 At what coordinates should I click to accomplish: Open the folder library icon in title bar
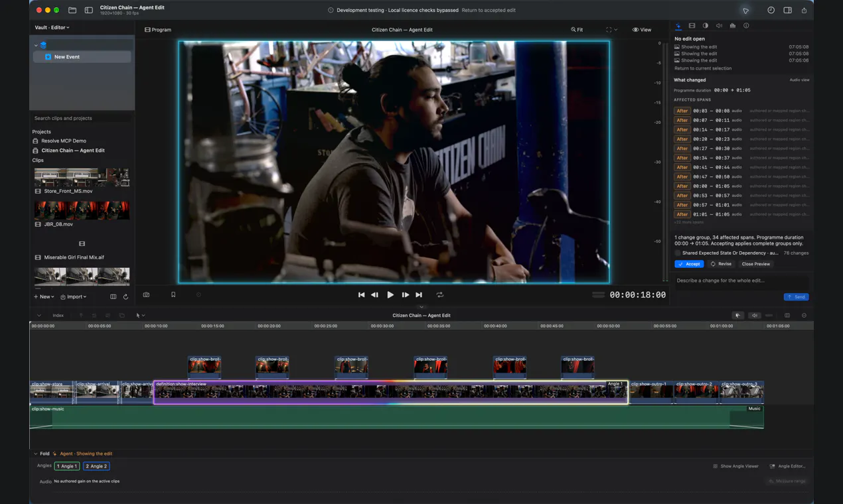coord(72,11)
